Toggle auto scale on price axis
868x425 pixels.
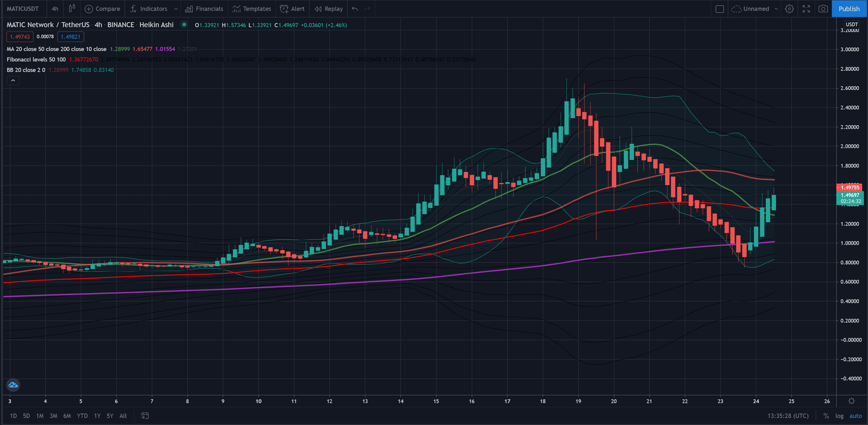(856, 416)
